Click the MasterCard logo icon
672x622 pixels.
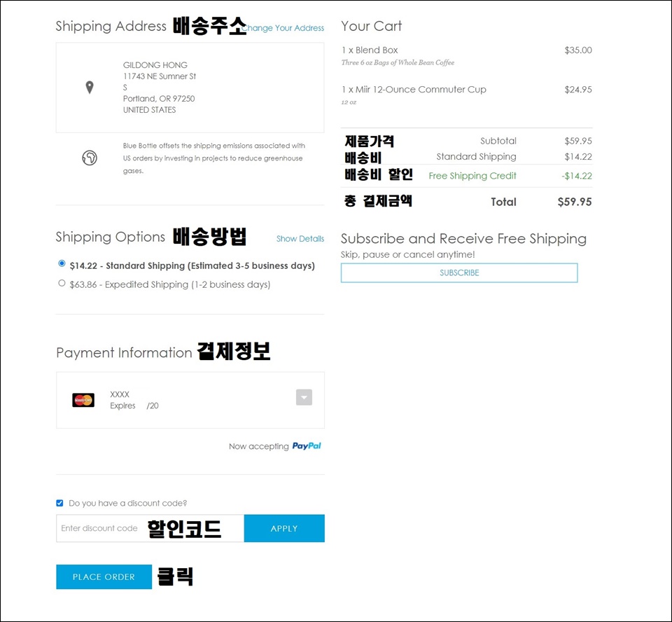click(x=83, y=400)
